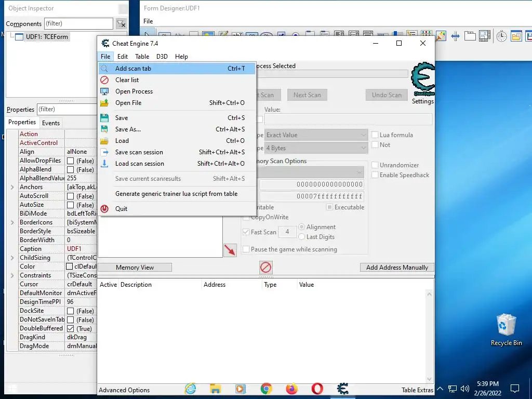Screen dimensions: 532x399
Task: Open the media player taskbar icon
Action: (240, 389)
